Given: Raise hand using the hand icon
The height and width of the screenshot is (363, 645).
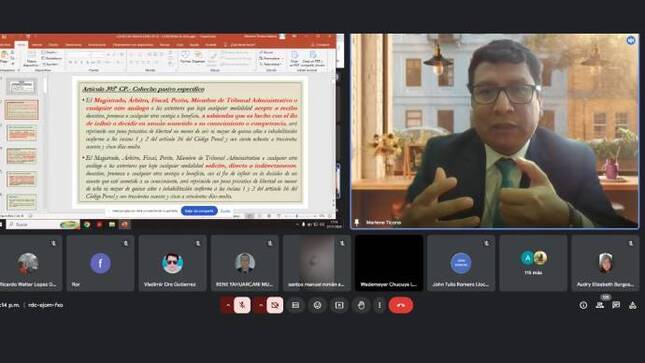Looking at the screenshot, I should point(361,305).
